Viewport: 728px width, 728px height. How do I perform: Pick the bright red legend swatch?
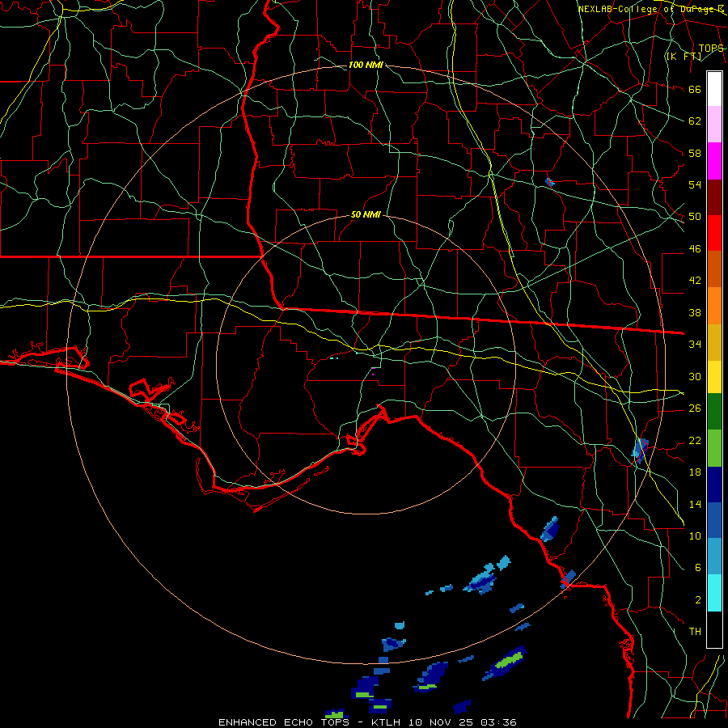click(714, 234)
